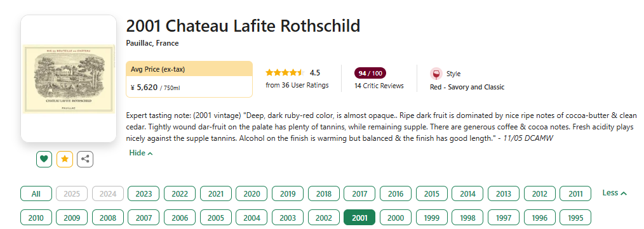The image size is (644, 229).
Task: Select the 2010 vintage pill
Action: [x=36, y=218]
